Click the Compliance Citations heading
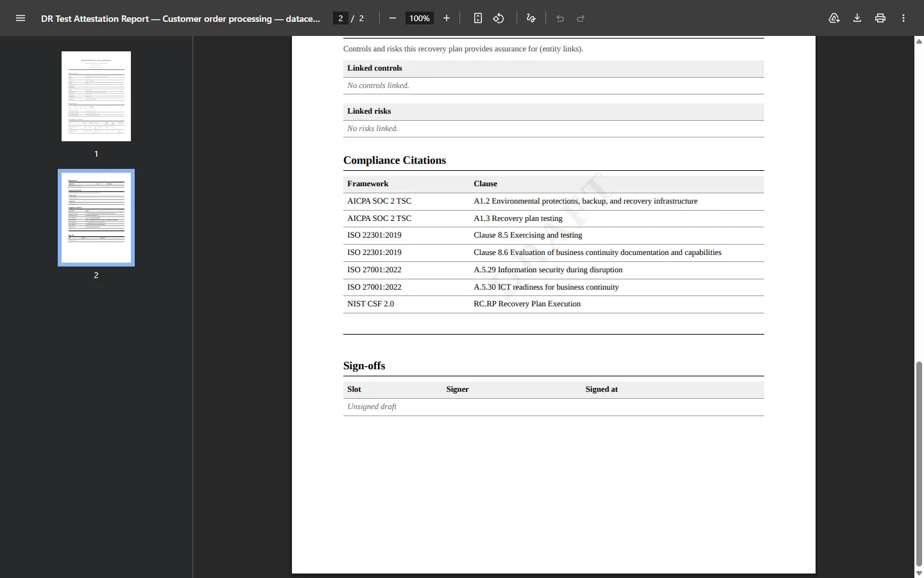This screenshot has width=924, height=578. tap(395, 161)
